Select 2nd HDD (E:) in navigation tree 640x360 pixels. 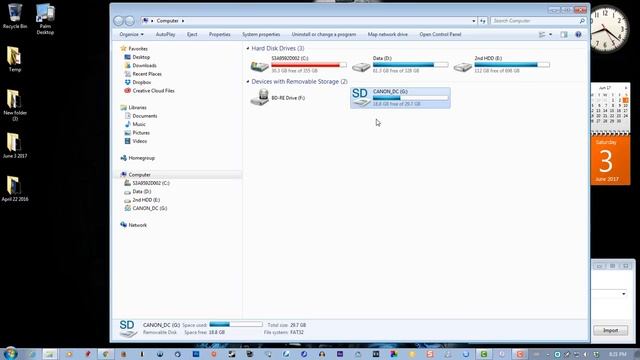click(x=146, y=200)
